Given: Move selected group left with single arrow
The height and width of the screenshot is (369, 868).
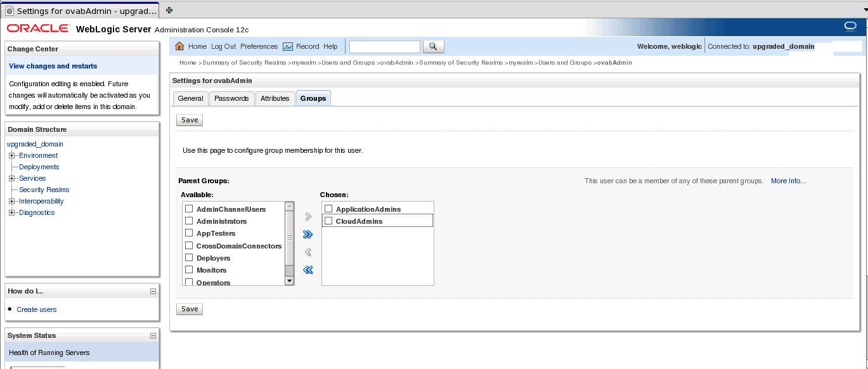Looking at the screenshot, I should tap(308, 252).
